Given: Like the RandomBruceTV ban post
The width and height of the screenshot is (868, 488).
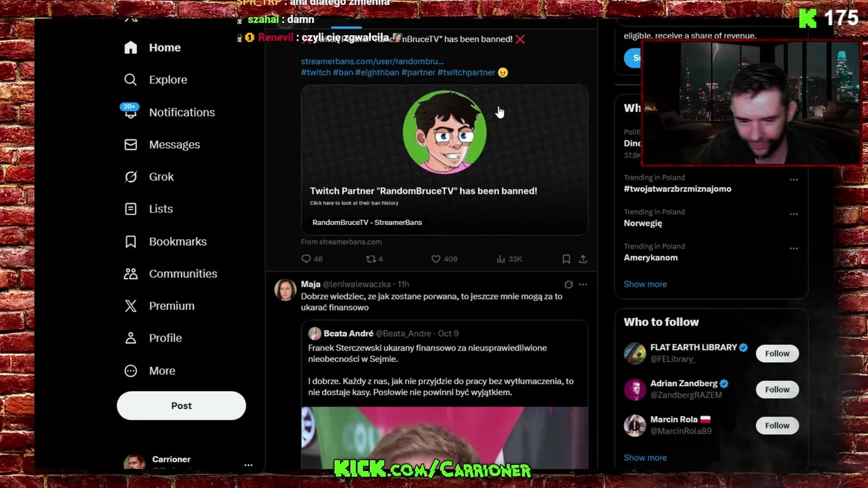Looking at the screenshot, I should [x=436, y=259].
